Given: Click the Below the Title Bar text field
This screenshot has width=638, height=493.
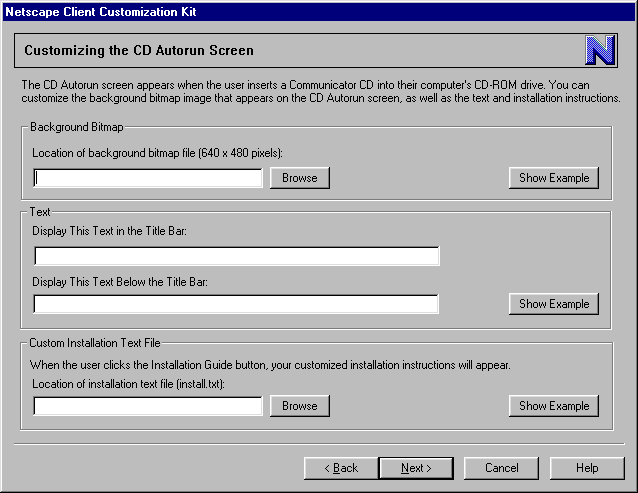Looking at the screenshot, I should coord(236,304).
